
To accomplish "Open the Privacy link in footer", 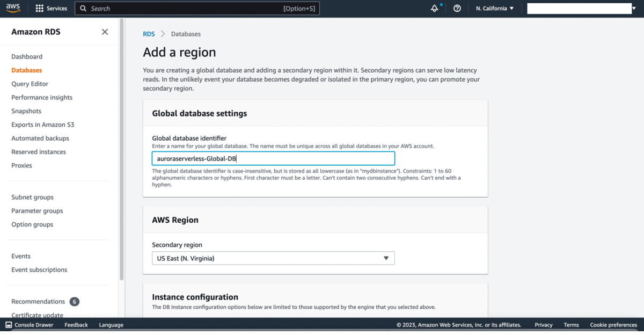I will tap(544, 325).
